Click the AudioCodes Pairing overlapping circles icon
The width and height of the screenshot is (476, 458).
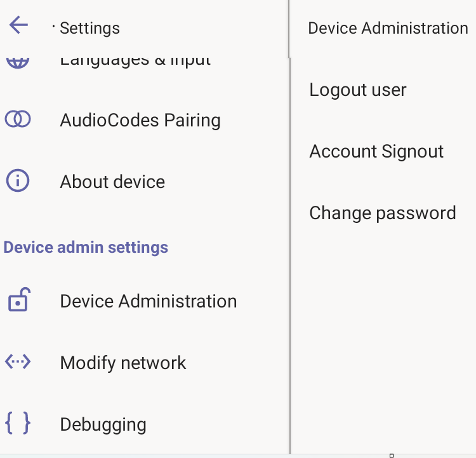(x=18, y=119)
